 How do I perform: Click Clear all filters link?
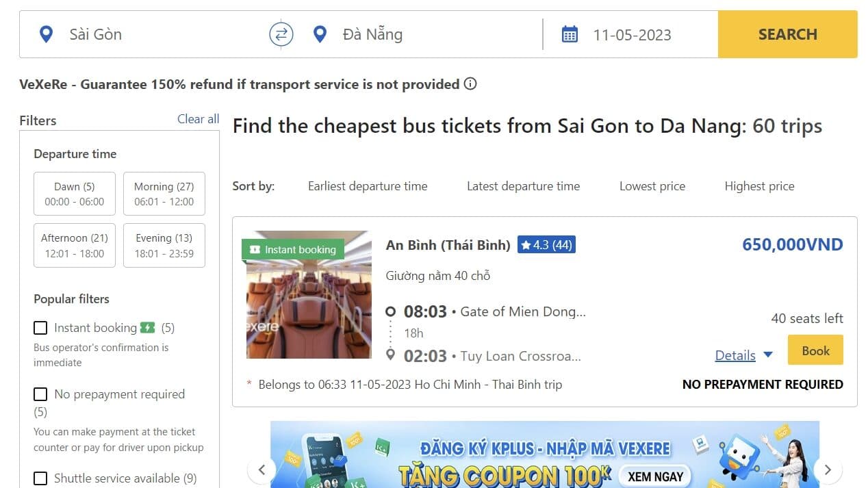[198, 119]
